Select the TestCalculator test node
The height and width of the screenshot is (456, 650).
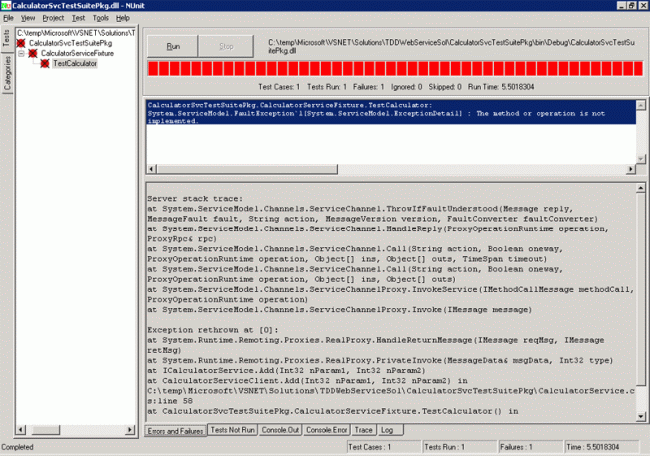(75, 63)
